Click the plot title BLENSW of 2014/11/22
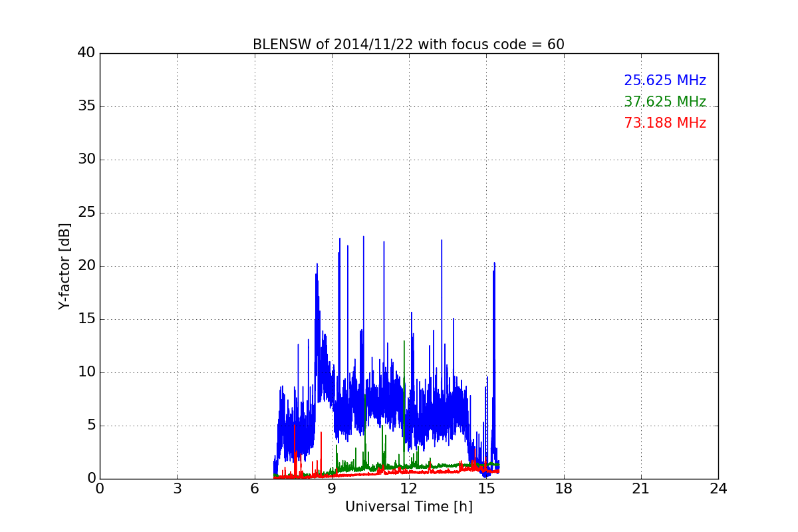798x532 pixels. pos(408,45)
